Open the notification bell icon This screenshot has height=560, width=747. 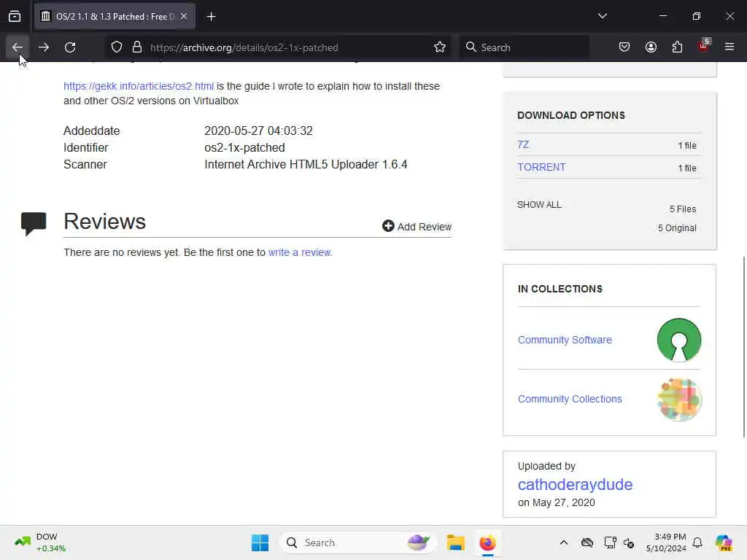[x=697, y=542]
